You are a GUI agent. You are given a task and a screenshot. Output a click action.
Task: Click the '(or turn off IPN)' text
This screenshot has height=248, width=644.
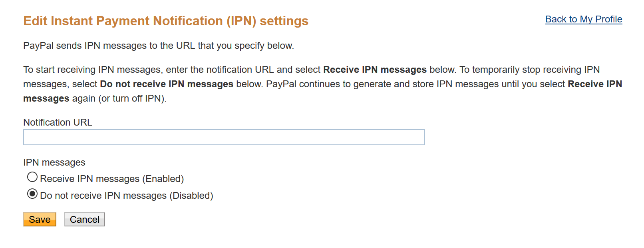click(132, 98)
